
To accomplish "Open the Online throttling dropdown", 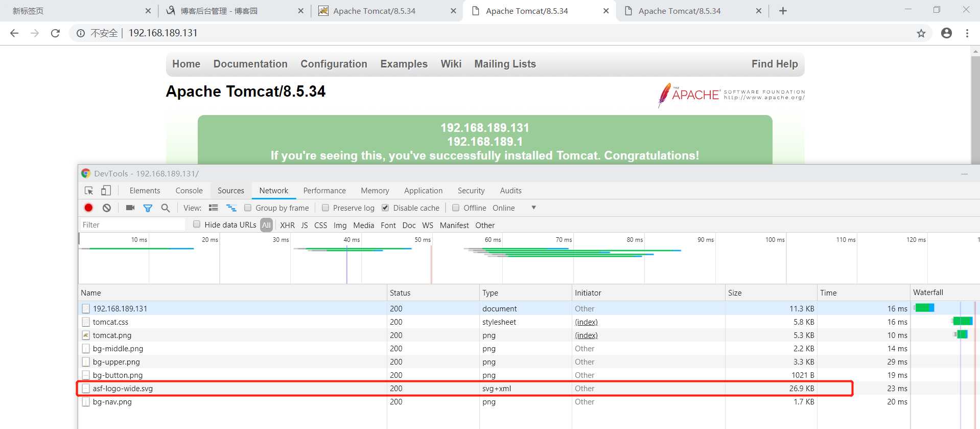I will [x=514, y=208].
